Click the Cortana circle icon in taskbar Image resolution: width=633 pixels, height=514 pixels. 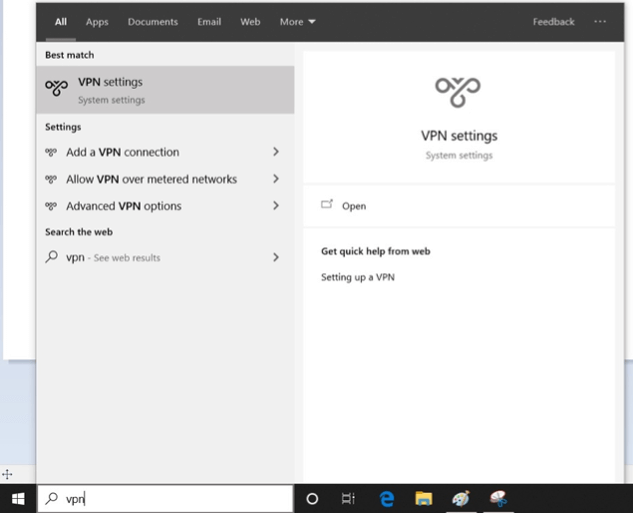pos(312,499)
